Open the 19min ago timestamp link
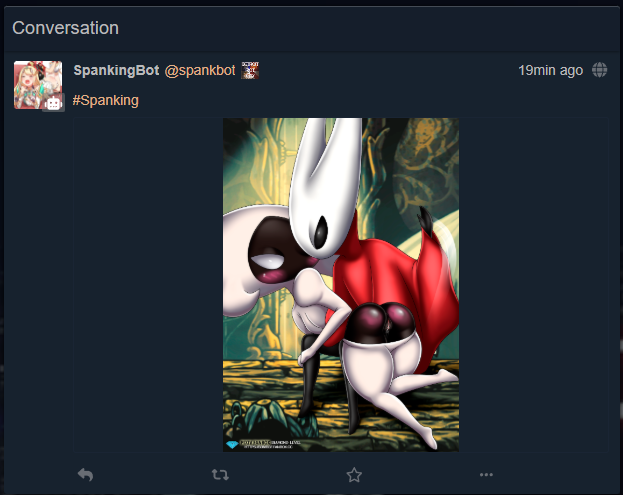Screen dimensions: 623x495 pos(550,70)
